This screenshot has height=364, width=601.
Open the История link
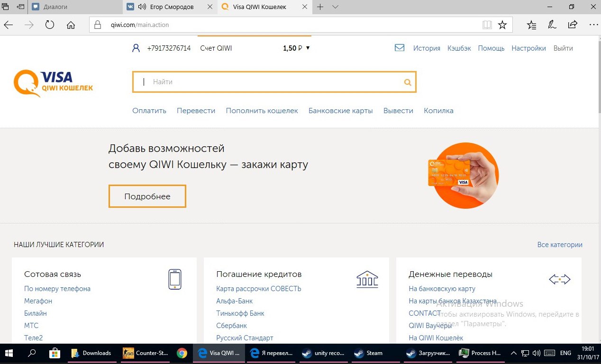(427, 48)
